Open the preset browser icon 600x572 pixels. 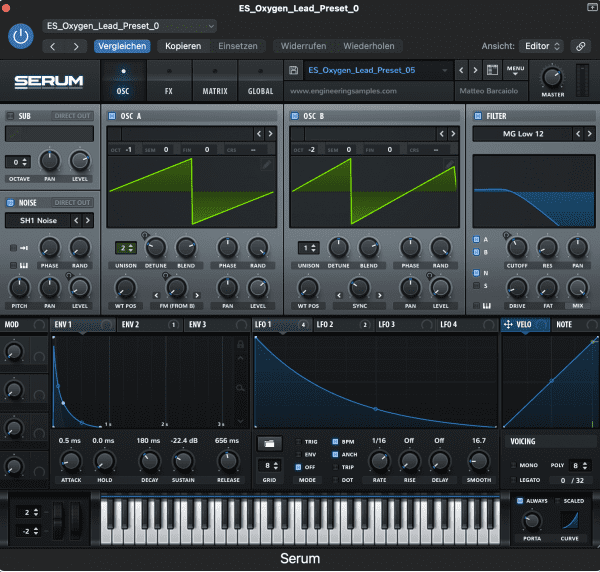pyautogui.click(x=492, y=70)
